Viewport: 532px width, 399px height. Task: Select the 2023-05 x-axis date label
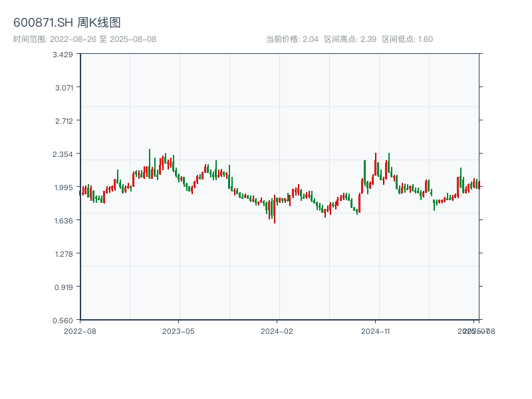point(178,331)
